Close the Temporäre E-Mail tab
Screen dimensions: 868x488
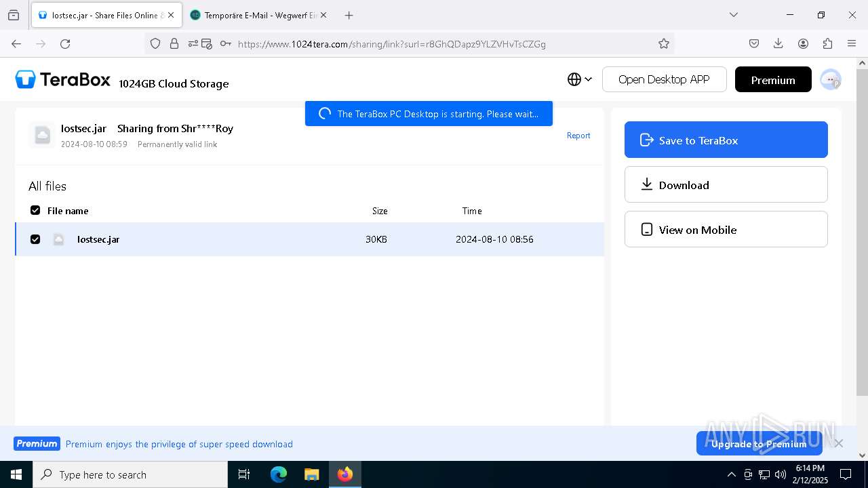click(323, 15)
